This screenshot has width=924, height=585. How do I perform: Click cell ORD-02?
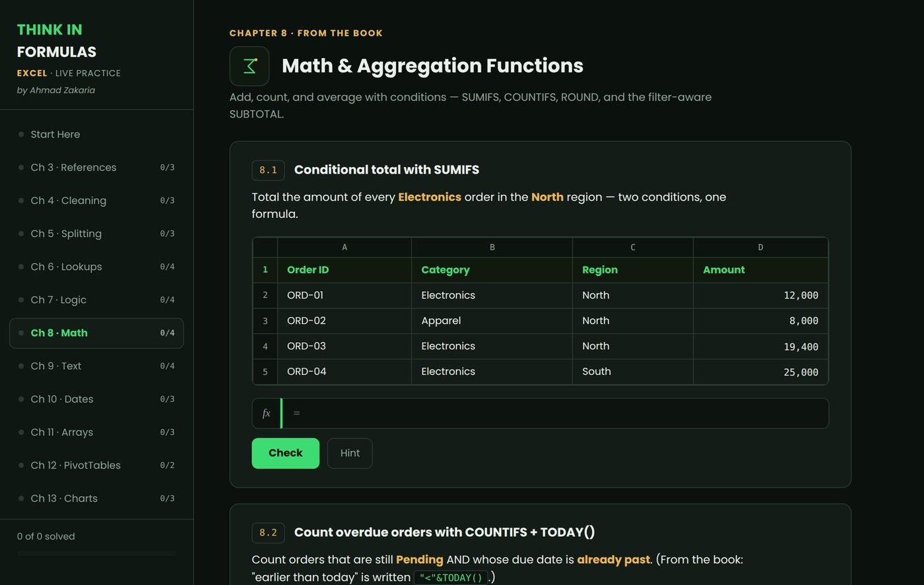pyautogui.click(x=345, y=321)
